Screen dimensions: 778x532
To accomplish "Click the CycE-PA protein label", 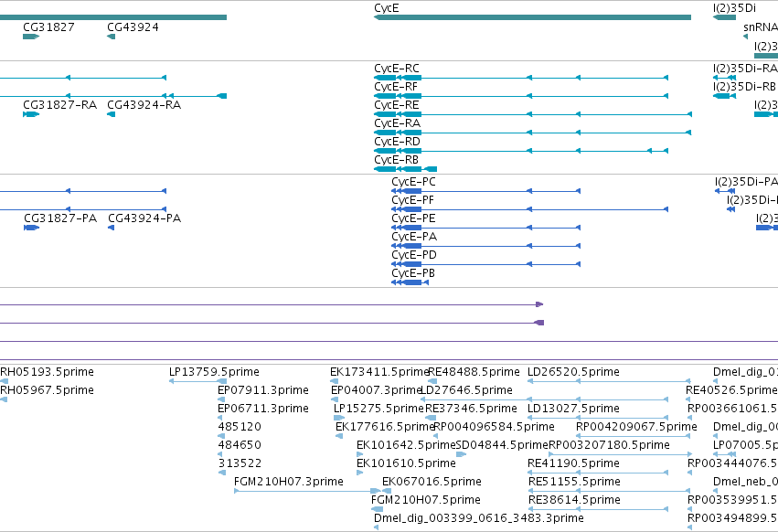I will click(414, 237).
